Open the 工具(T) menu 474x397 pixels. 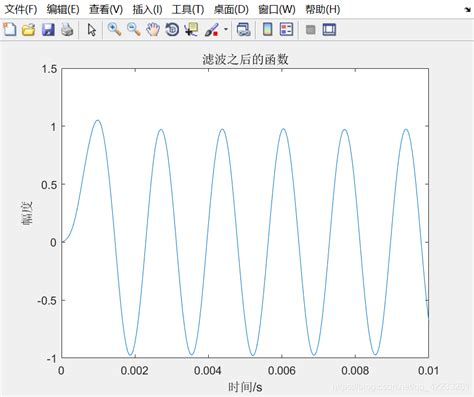pos(188,9)
